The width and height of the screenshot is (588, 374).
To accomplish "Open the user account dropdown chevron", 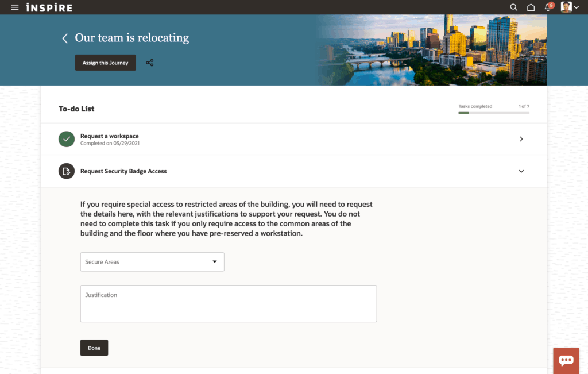I will pos(577,7).
